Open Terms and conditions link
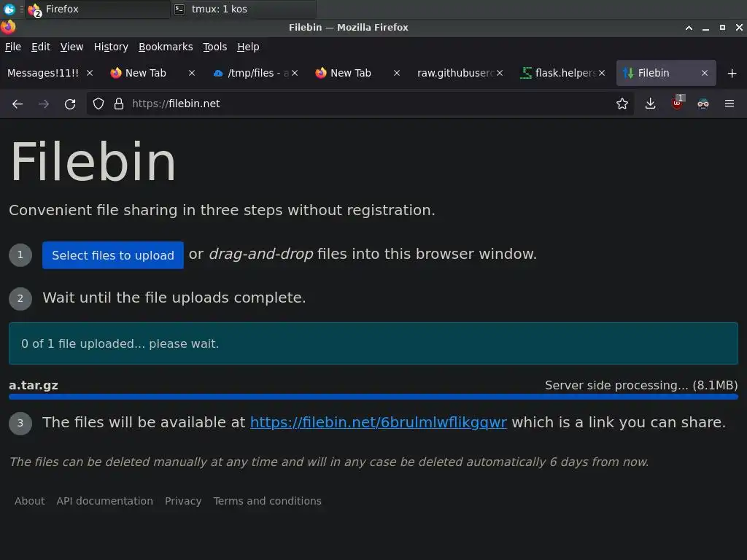The width and height of the screenshot is (747, 560). [x=267, y=501]
